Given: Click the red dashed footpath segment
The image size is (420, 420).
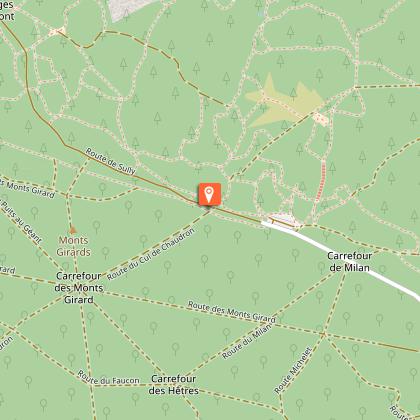Looking at the screenshot, I should coord(321,181).
